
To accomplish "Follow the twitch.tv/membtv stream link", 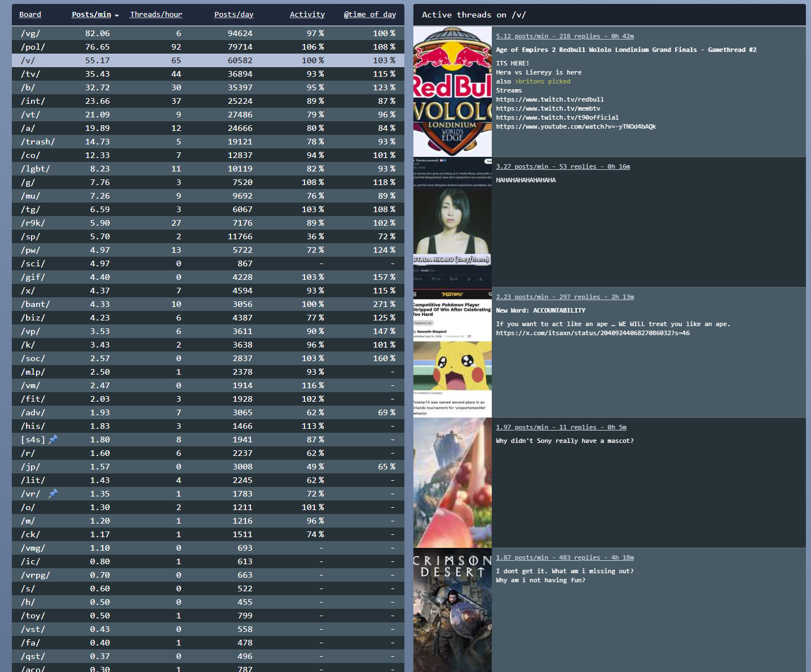I will (548, 108).
